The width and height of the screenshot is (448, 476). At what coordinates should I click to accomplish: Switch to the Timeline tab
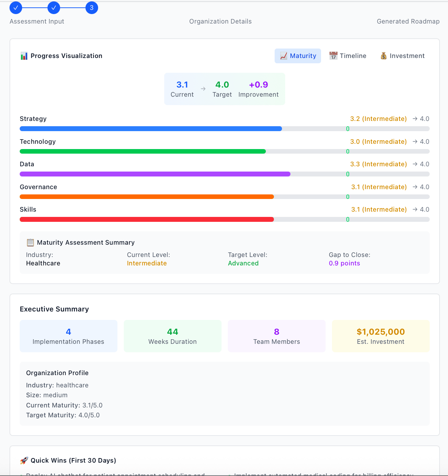(348, 56)
